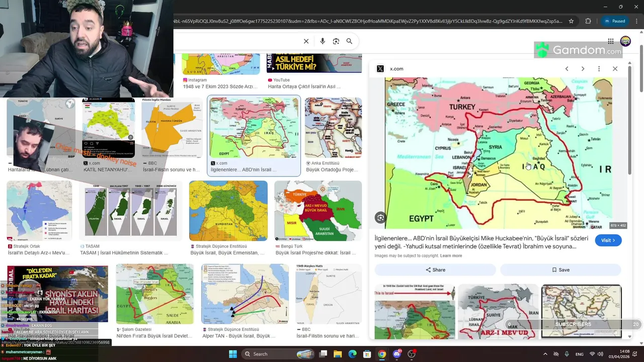644x362 pixels.
Task: Open the ENG language switcher
Action: [x=580, y=354]
